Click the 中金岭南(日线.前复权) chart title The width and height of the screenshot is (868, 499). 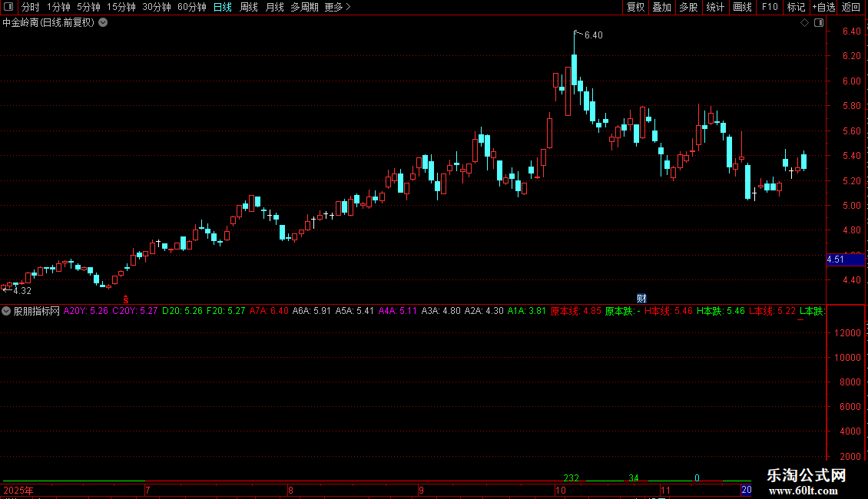click(x=48, y=23)
